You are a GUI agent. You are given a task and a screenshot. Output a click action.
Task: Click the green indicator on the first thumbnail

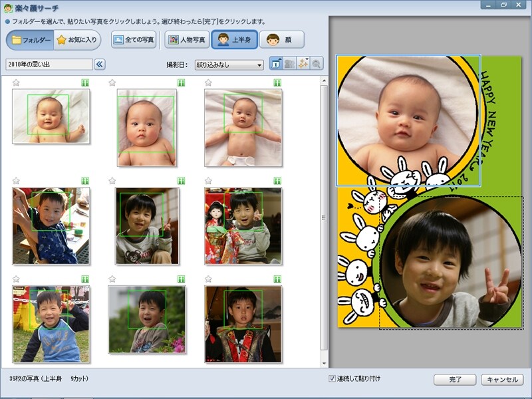(x=84, y=83)
